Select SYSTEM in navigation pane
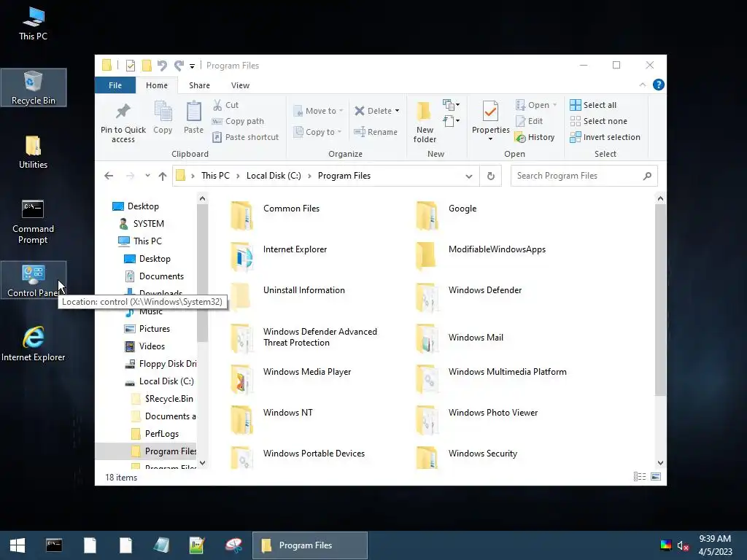Viewport: 747px width, 560px height. pyautogui.click(x=148, y=224)
